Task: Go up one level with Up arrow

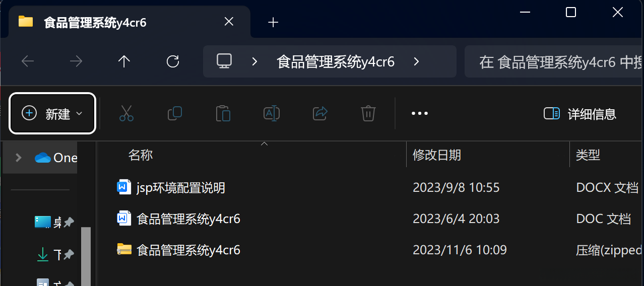Action: 124,61
